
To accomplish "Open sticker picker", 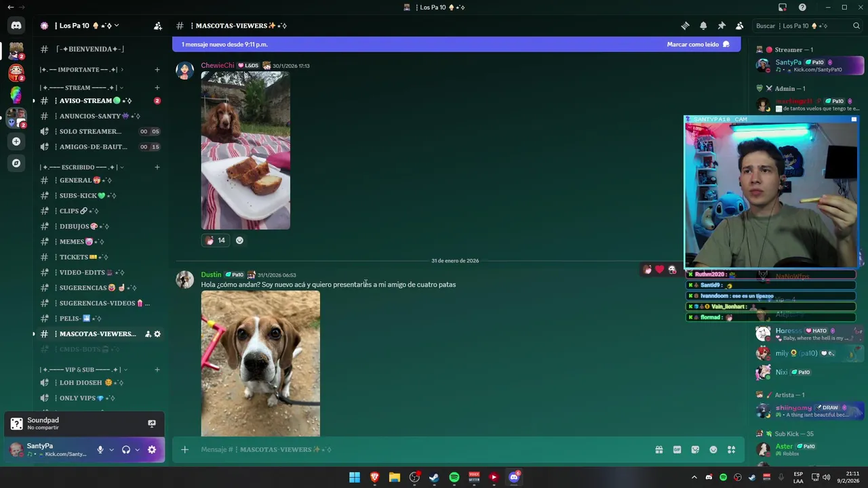I will point(695,449).
